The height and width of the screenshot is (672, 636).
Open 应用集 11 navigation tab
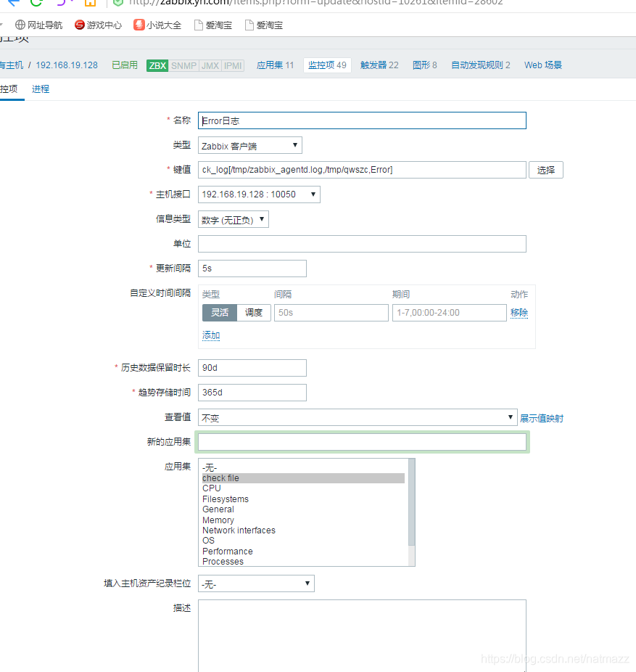(x=275, y=65)
